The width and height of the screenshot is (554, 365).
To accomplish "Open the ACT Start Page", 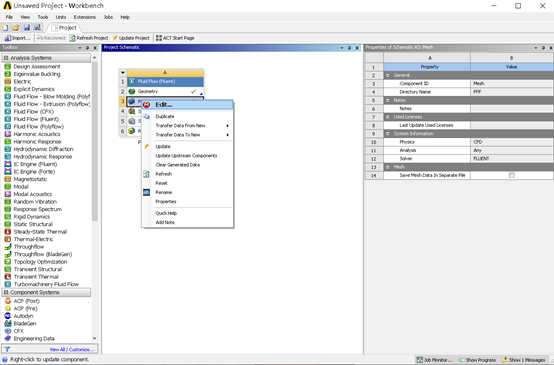I will (x=175, y=38).
